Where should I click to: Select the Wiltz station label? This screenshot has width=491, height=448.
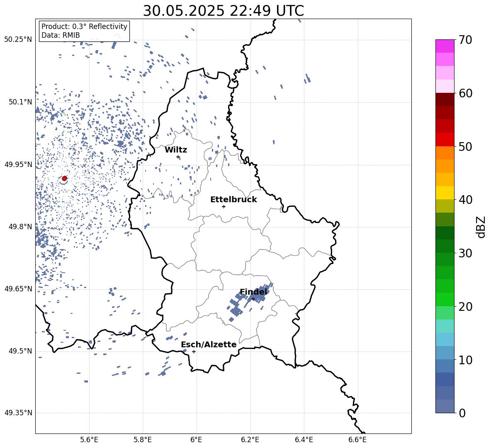point(176,150)
